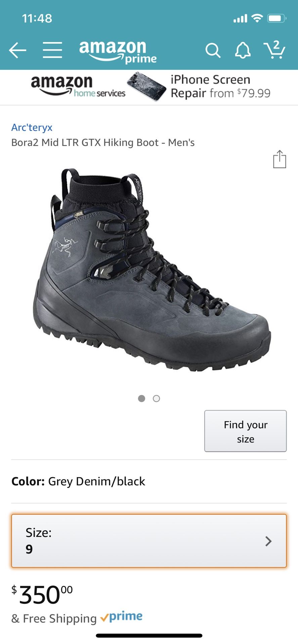The width and height of the screenshot is (298, 644).
Task: Tap the Amazon Prime logo in header
Action: [x=118, y=52]
